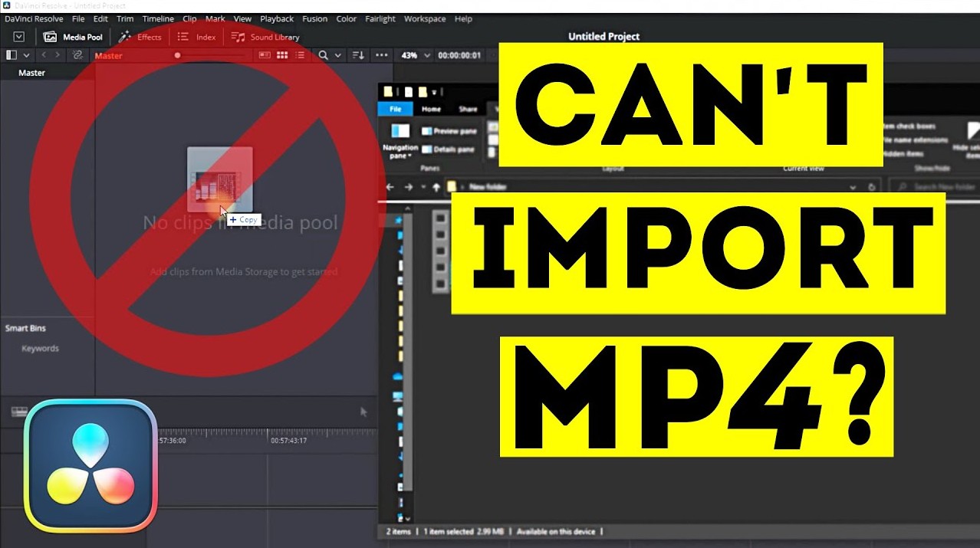980x548 pixels.
Task: Toggle the bin list sidebar layout button
Action: tap(12, 55)
